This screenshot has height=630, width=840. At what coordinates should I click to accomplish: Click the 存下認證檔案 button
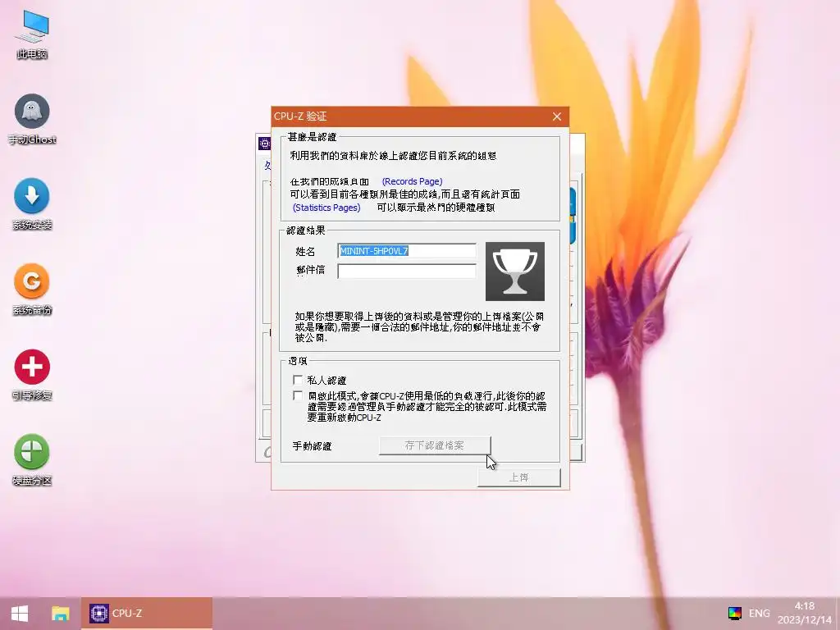[435, 445]
